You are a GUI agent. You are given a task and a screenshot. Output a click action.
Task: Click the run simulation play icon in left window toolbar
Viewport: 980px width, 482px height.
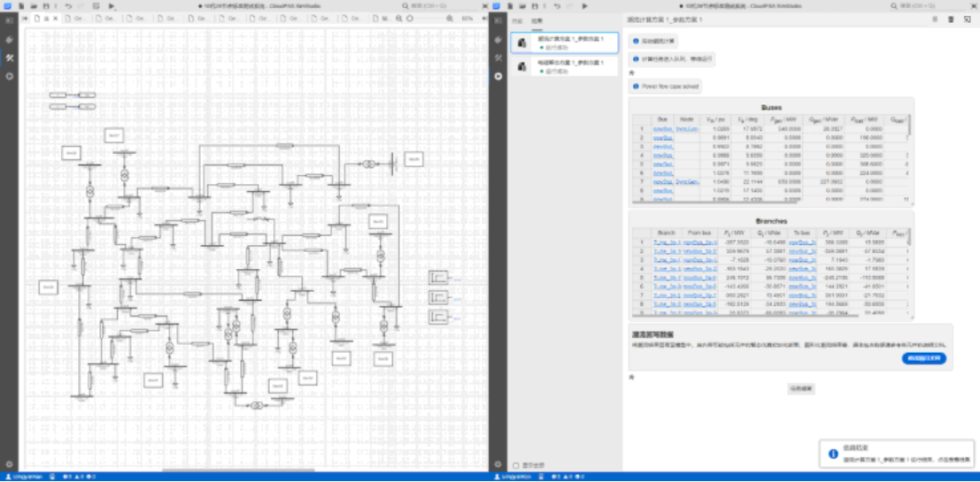click(112, 5)
